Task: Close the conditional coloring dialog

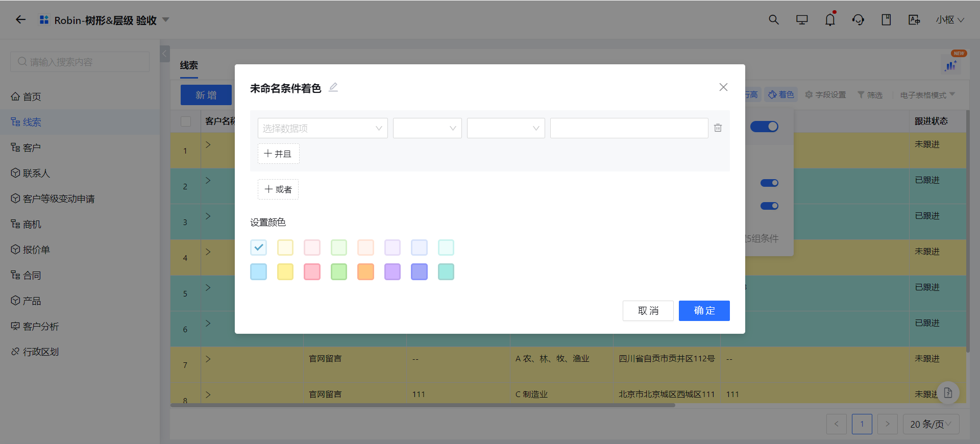Action: click(x=723, y=87)
